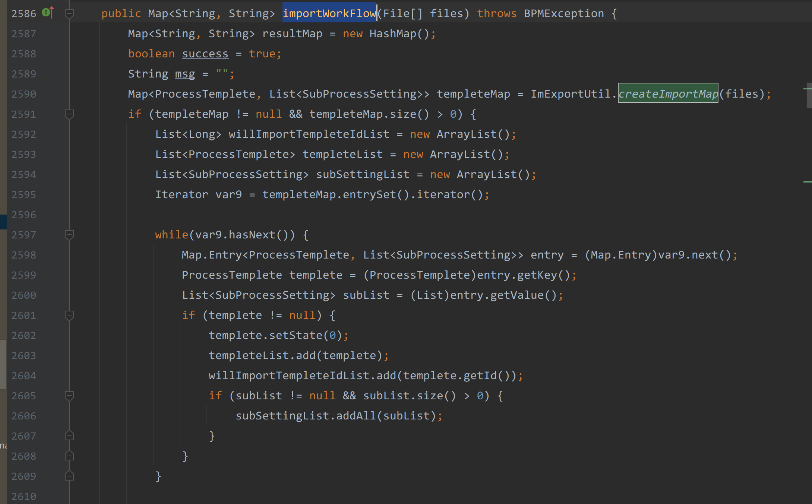This screenshot has height=504, width=812.
Task: Click the underlined msg variable
Action: [185, 74]
